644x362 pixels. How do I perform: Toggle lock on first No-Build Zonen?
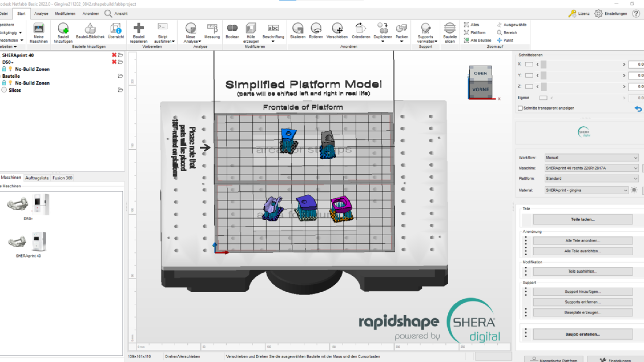click(x=4, y=69)
